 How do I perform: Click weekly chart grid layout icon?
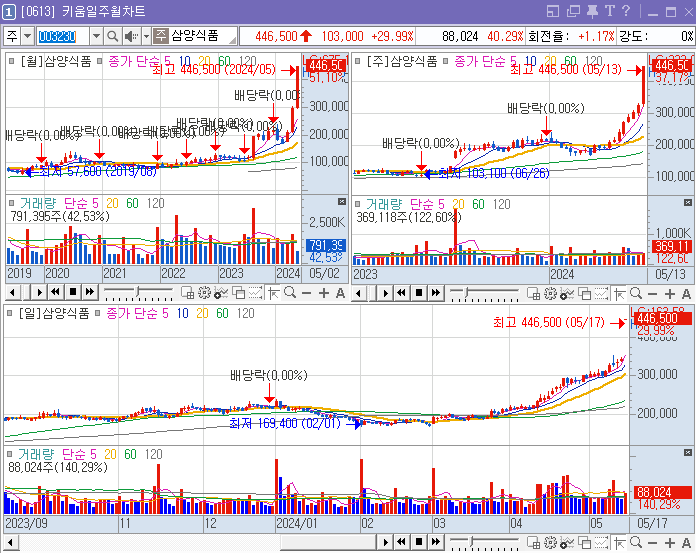tap(533, 293)
